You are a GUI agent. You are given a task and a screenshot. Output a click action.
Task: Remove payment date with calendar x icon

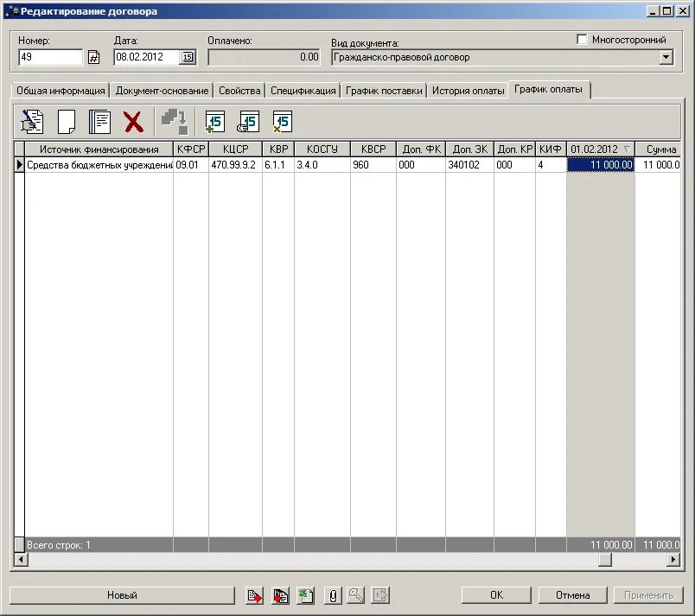click(283, 122)
